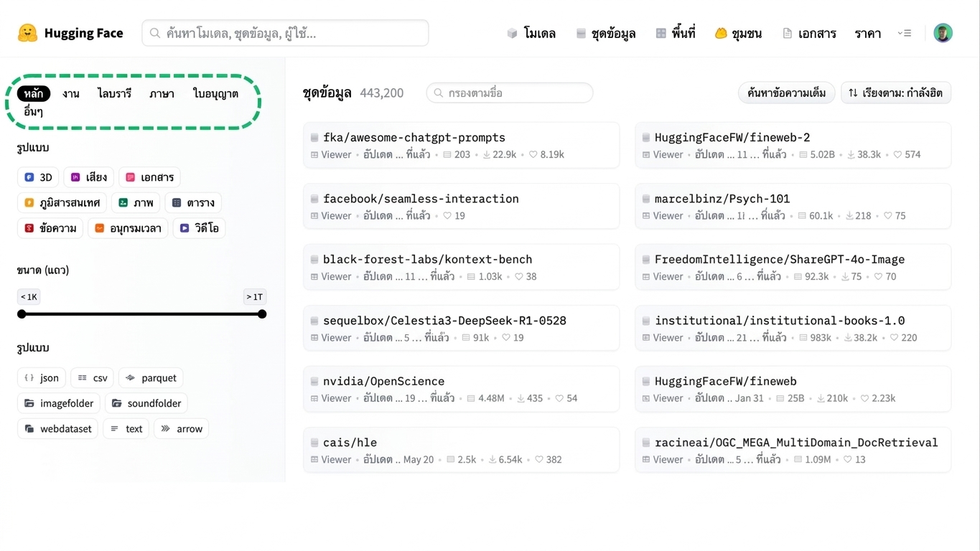Image resolution: width=980 pixels, height=551 pixels.
Task: Open marcelbinz/Psych-101 dataset
Action: tap(793, 206)
